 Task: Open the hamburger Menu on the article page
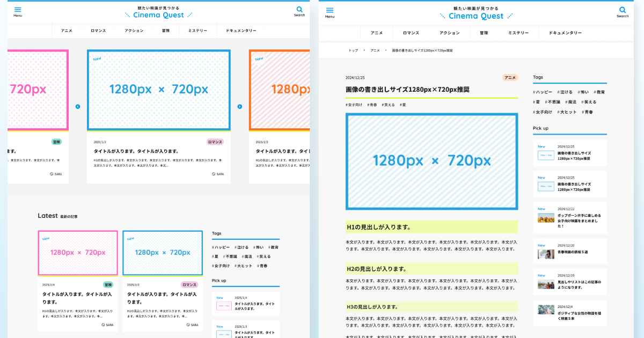click(330, 12)
